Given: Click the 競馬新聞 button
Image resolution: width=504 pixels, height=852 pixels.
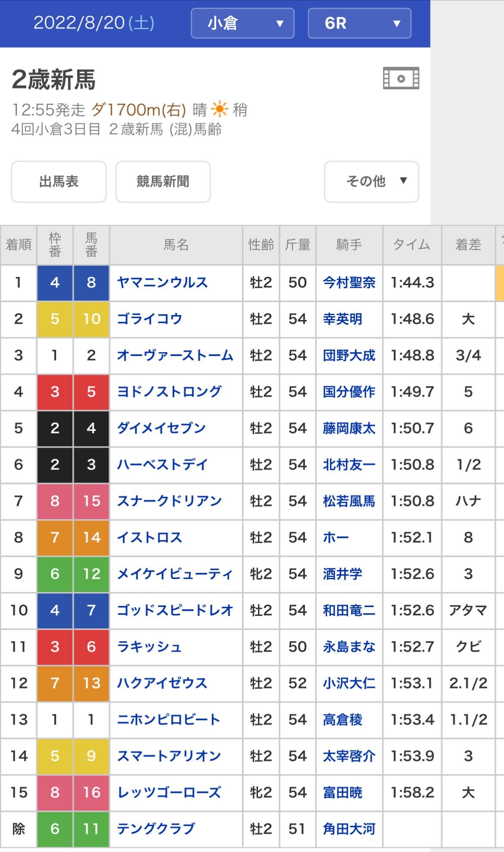Looking at the screenshot, I should [163, 181].
